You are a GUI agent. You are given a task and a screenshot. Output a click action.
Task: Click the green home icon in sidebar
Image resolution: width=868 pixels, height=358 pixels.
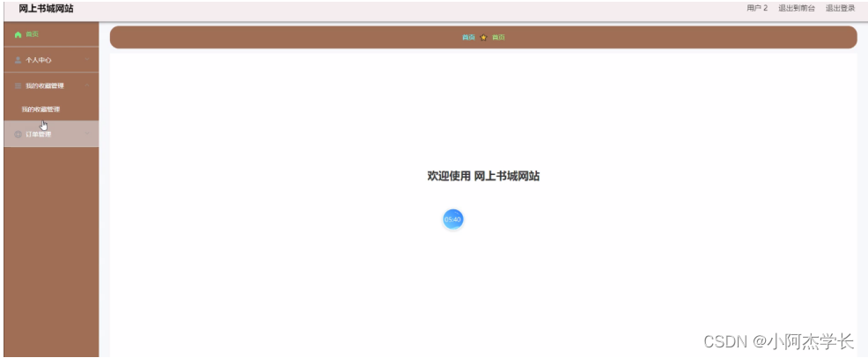tap(18, 34)
